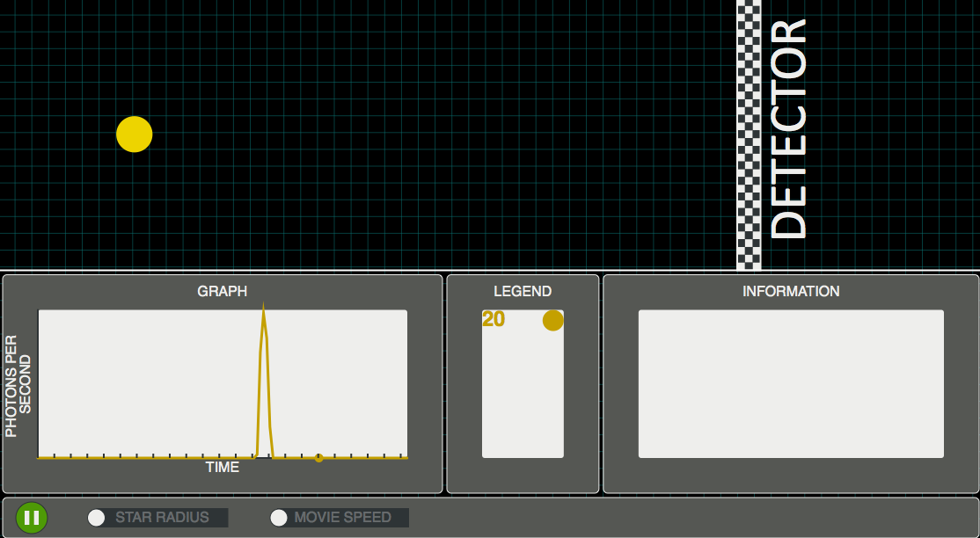Image resolution: width=980 pixels, height=538 pixels.
Task: Select the yellow star in the grid
Action: (x=135, y=134)
